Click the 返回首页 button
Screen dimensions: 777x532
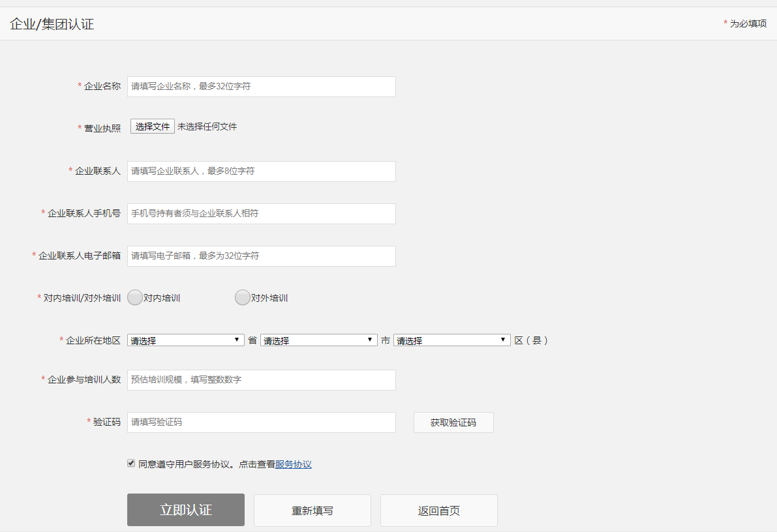pyautogui.click(x=439, y=510)
